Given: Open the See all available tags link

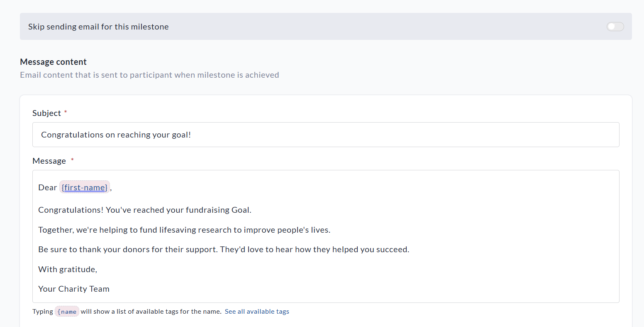Looking at the screenshot, I should [x=257, y=312].
